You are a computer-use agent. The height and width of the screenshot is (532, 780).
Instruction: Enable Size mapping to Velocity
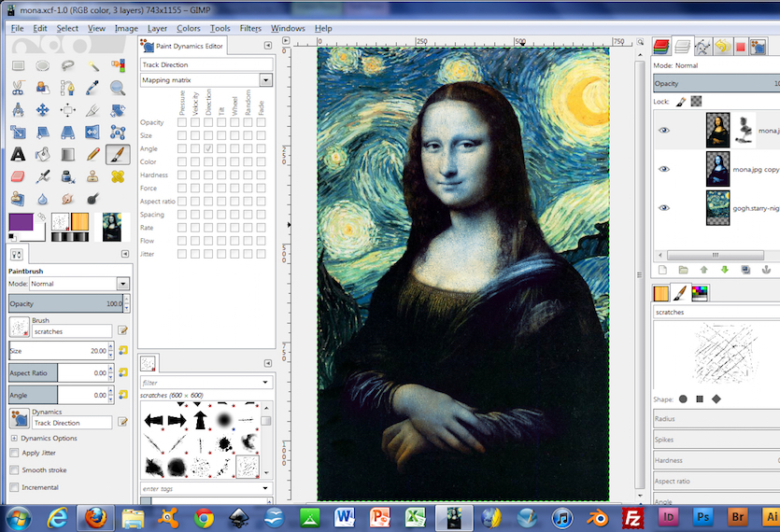195,135
